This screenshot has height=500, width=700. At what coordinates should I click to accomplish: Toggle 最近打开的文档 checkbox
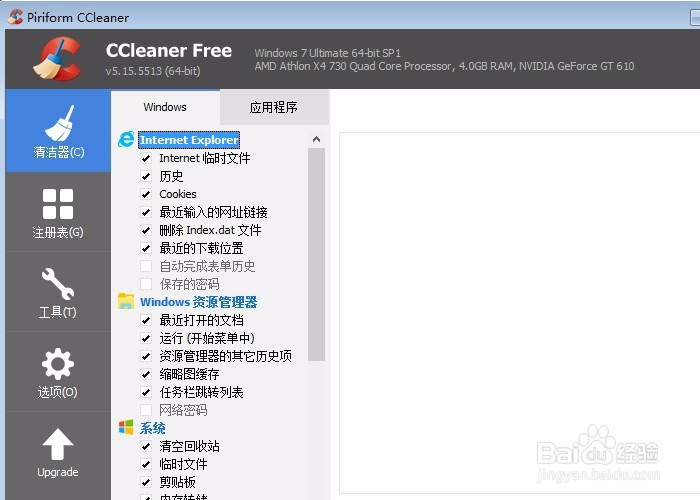click(146, 320)
